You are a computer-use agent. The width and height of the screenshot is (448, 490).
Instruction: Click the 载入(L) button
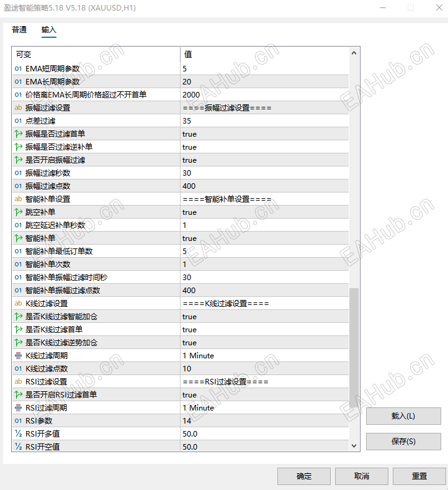tap(403, 416)
